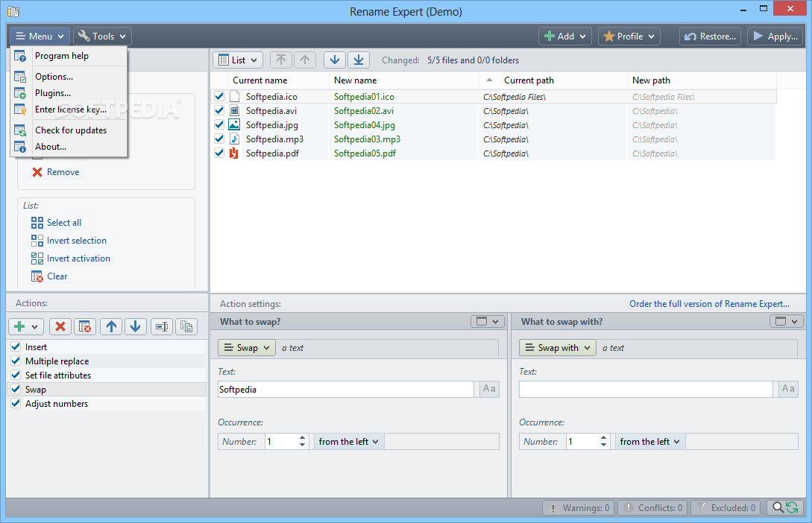Viewport: 812px width, 523px height.
Task: Toggle the Adjust numbers action checkbox
Action: [16, 404]
